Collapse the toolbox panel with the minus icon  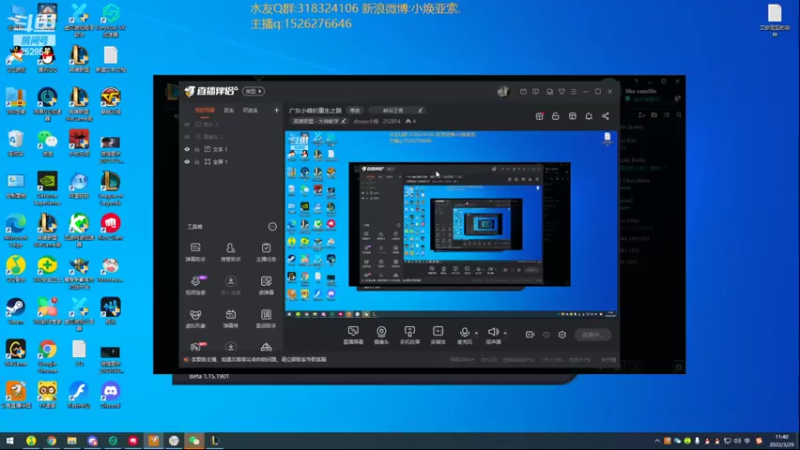tap(272, 227)
